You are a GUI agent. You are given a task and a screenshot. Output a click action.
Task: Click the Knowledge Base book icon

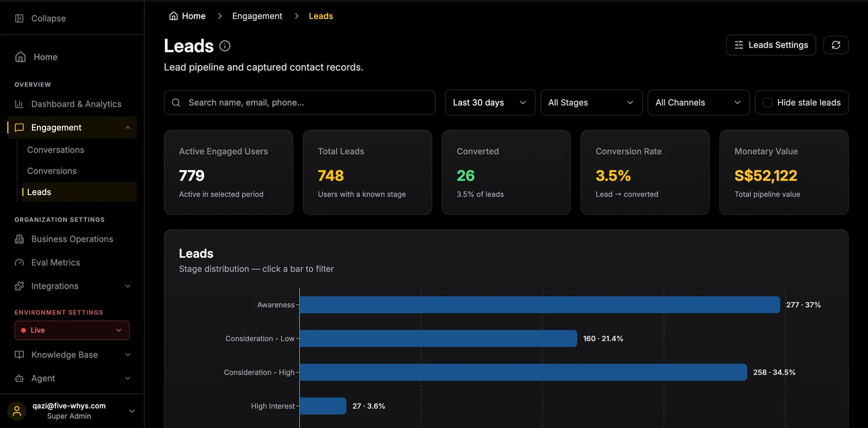pos(20,355)
